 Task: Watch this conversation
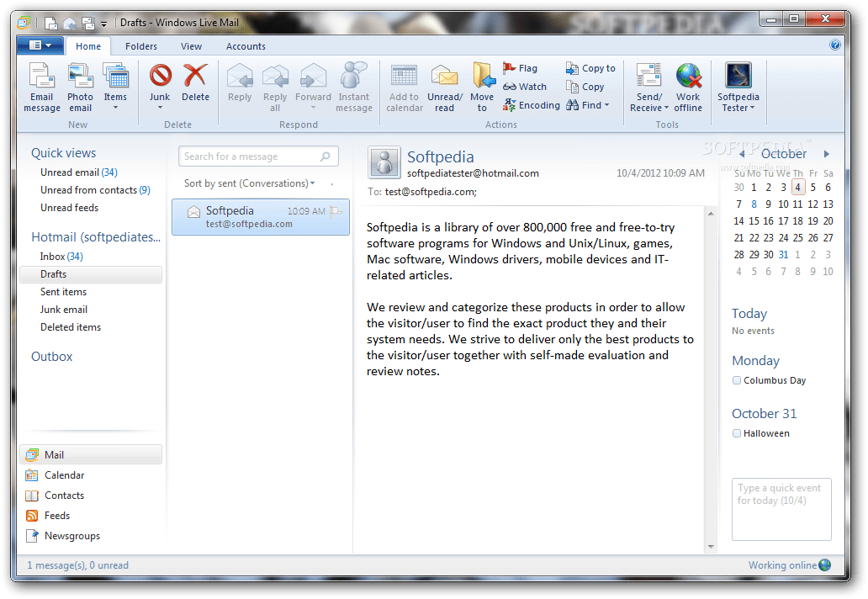pyautogui.click(x=524, y=87)
